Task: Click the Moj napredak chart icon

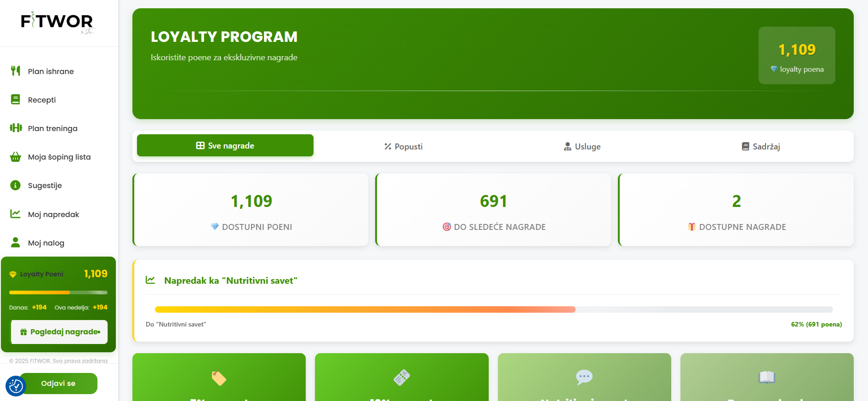Action: click(x=16, y=214)
